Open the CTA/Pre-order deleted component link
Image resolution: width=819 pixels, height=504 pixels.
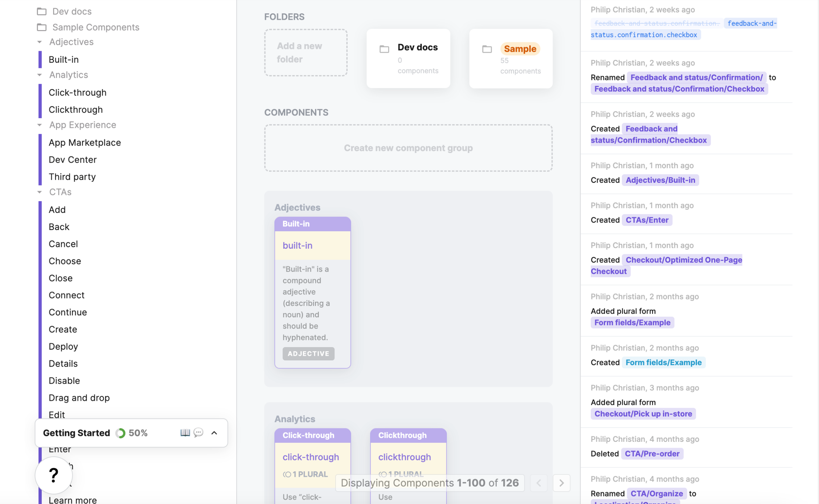652,454
